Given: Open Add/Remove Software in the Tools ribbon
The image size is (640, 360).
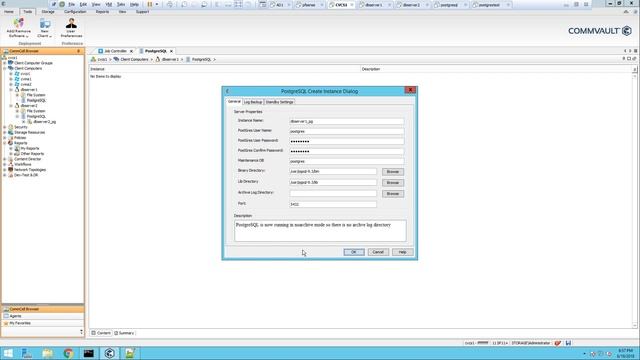Looking at the screenshot, I should pos(18,28).
